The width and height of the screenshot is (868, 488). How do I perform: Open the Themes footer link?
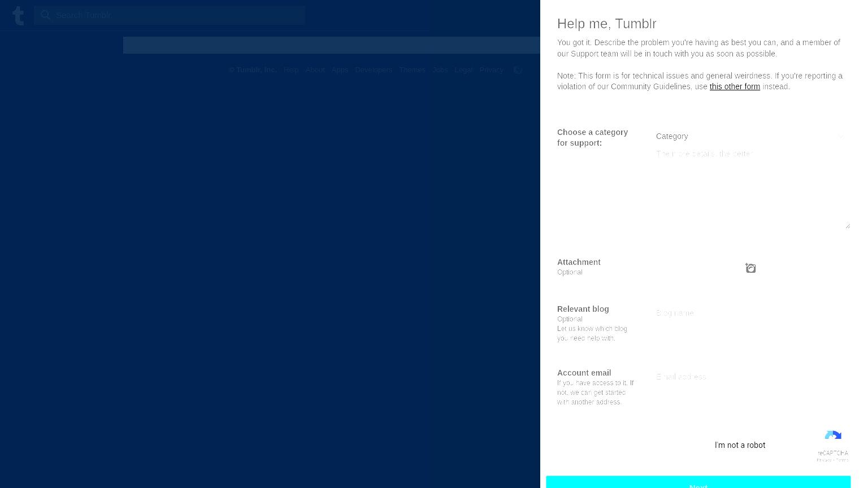click(x=412, y=70)
